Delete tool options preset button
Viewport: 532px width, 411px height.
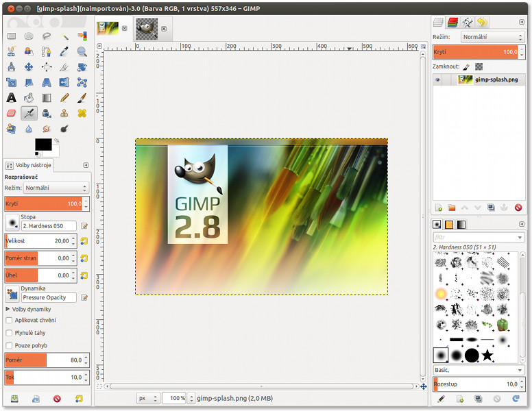(57, 399)
